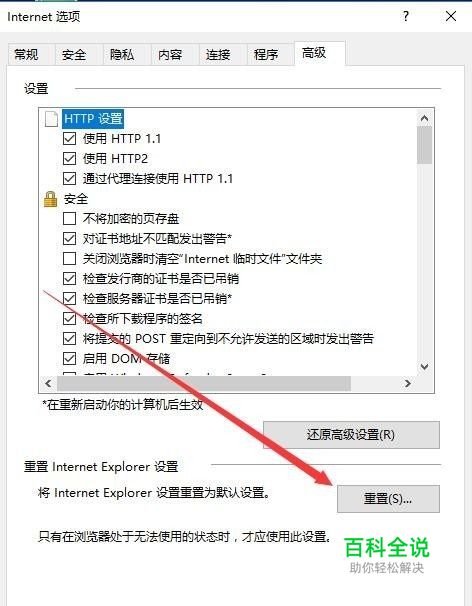This screenshot has width=472, height=606.
Task: Close the Internet 选项 dialog
Action: [x=451, y=16]
